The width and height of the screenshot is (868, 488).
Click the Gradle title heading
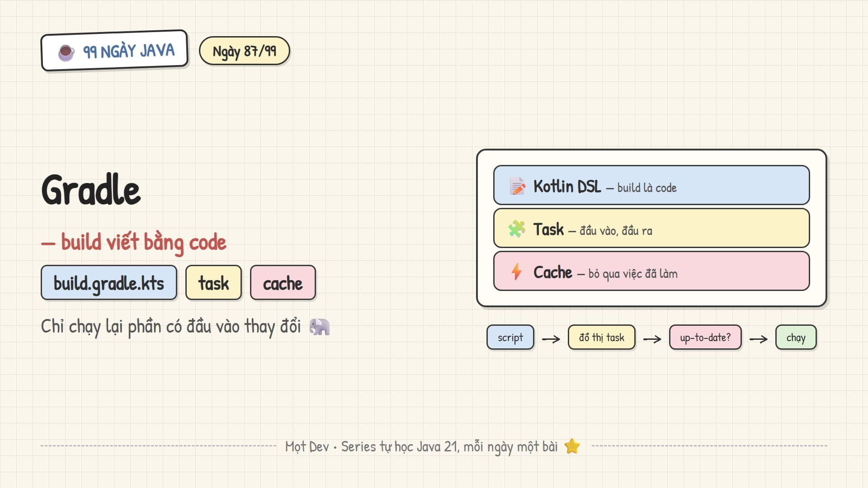point(91,190)
